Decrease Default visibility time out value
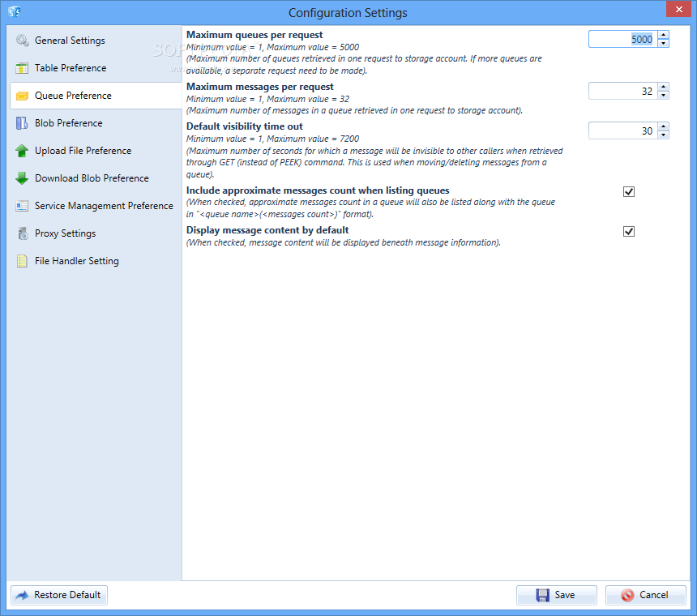The height and width of the screenshot is (616, 697). tap(663, 135)
